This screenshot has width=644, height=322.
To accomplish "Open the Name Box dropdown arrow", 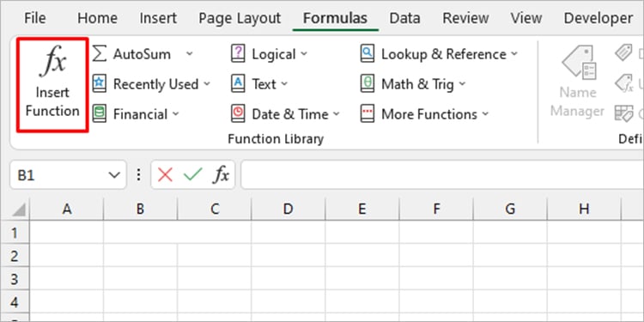I will [113, 175].
